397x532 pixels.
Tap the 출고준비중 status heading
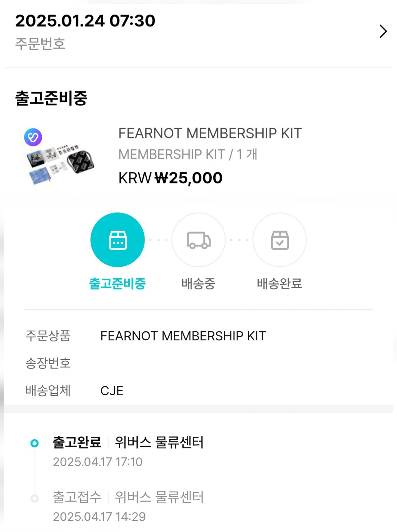coord(51,98)
